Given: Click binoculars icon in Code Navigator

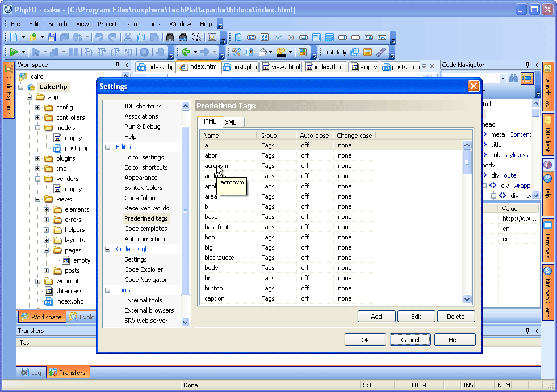Looking at the screenshot, I should pos(513,78).
